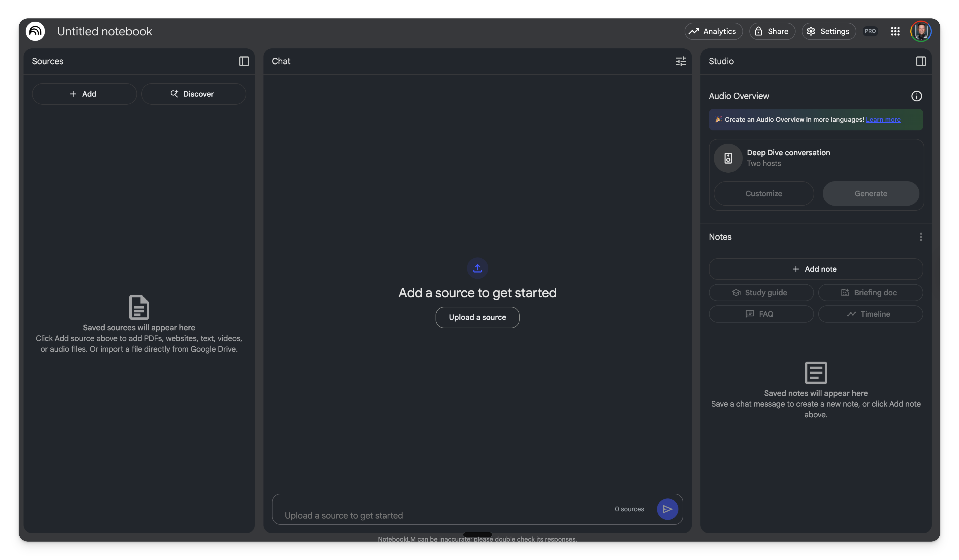This screenshot has width=959, height=560.
Task: Click Add to add a source
Action: [x=84, y=94]
